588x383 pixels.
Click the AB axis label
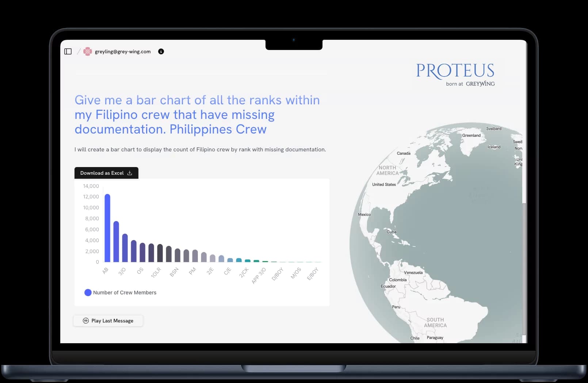point(105,271)
